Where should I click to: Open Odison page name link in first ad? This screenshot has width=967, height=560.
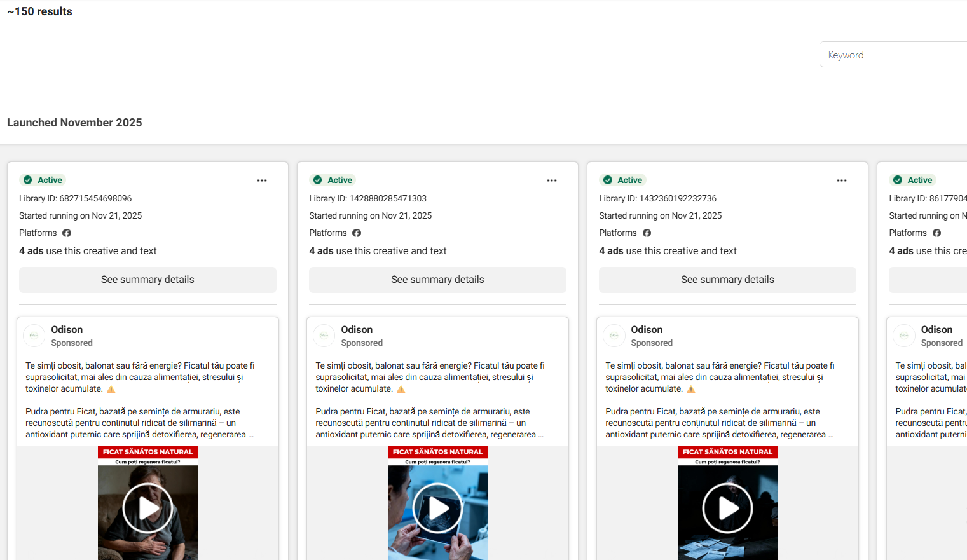(67, 329)
